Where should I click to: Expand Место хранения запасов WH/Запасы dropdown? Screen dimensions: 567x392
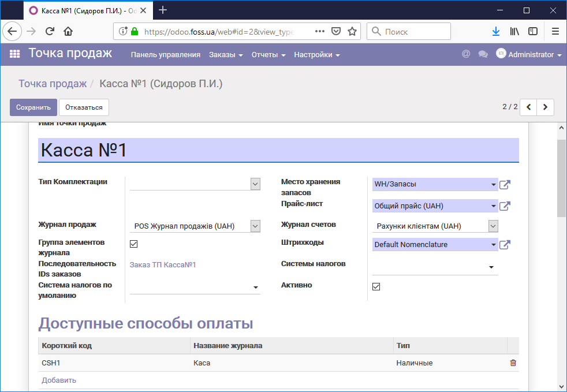coord(493,184)
